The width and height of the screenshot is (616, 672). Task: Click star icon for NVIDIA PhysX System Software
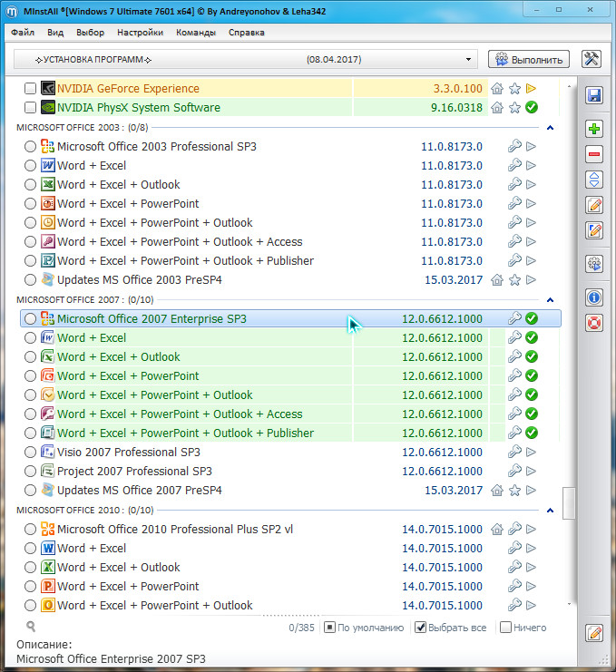[x=514, y=108]
